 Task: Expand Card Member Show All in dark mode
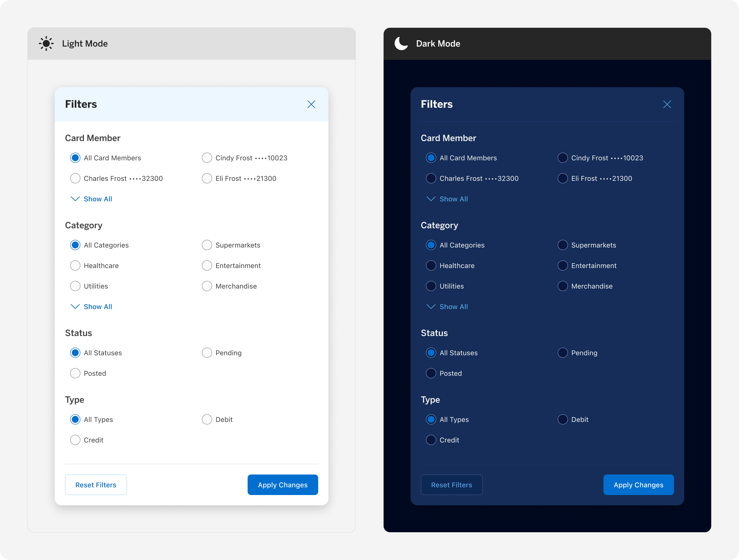[x=447, y=199]
